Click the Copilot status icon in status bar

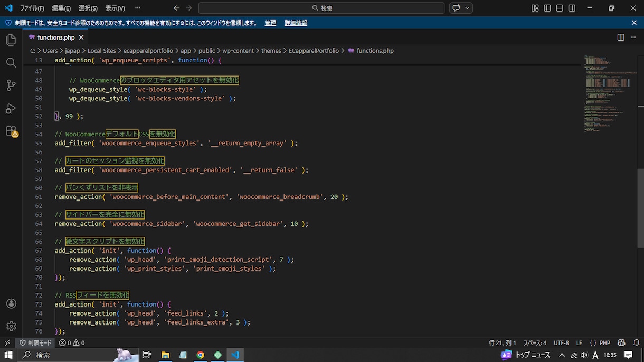tap(621, 343)
